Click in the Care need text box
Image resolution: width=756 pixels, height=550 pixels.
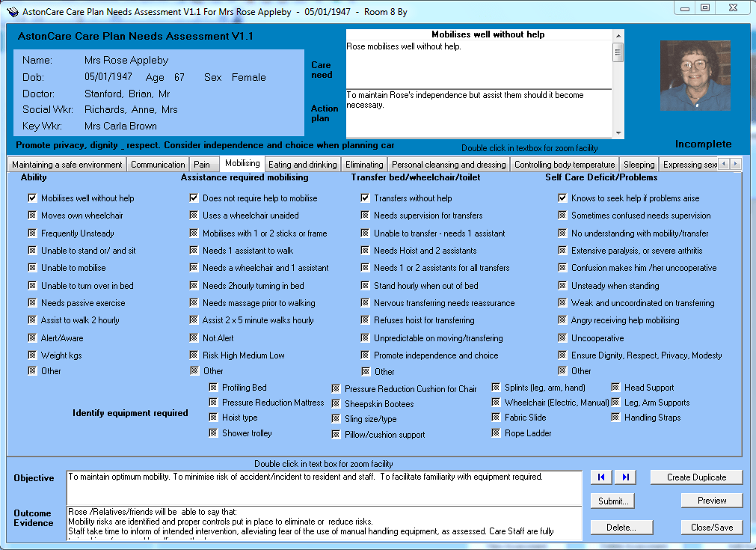coord(479,64)
